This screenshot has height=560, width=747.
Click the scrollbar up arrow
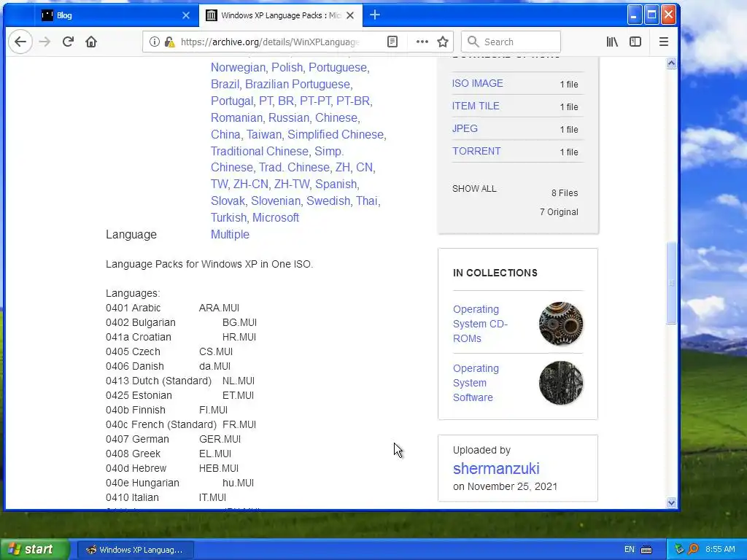click(671, 63)
